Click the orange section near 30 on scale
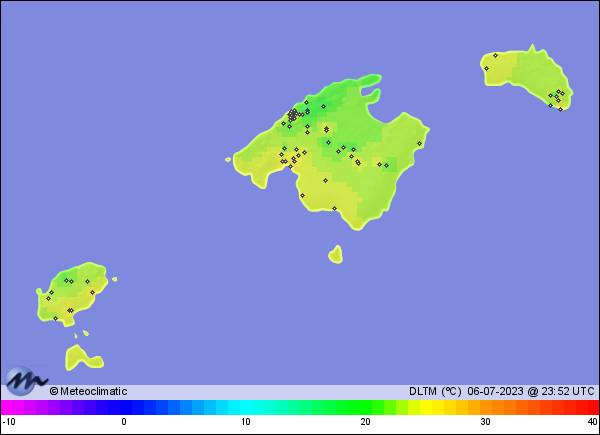600x435 pixels. coord(485,407)
